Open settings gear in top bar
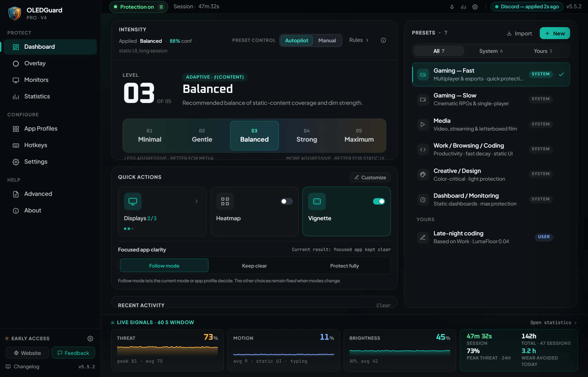Viewport: 588px width, 377px height. tap(475, 7)
